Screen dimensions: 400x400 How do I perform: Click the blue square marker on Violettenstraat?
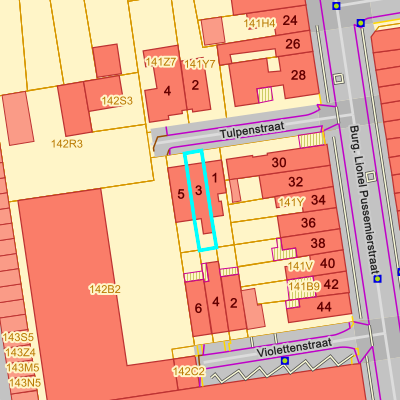[x=285, y=361]
